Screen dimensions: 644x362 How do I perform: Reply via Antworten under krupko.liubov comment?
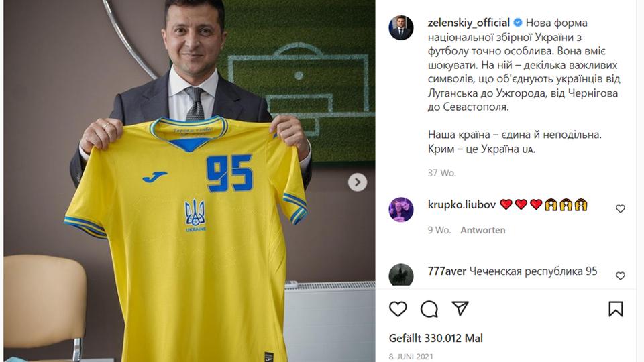pyautogui.click(x=482, y=230)
